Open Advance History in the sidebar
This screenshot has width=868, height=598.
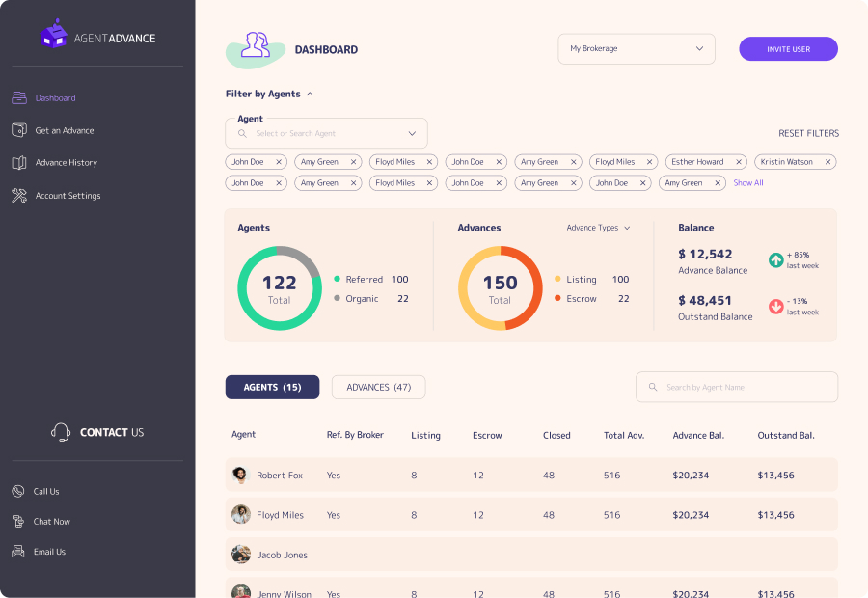[x=66, y=163]
